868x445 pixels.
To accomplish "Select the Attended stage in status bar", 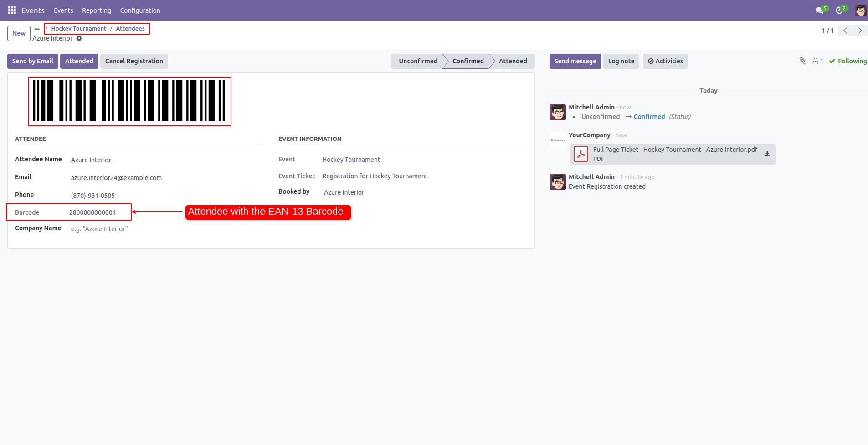I will [513, 61].
